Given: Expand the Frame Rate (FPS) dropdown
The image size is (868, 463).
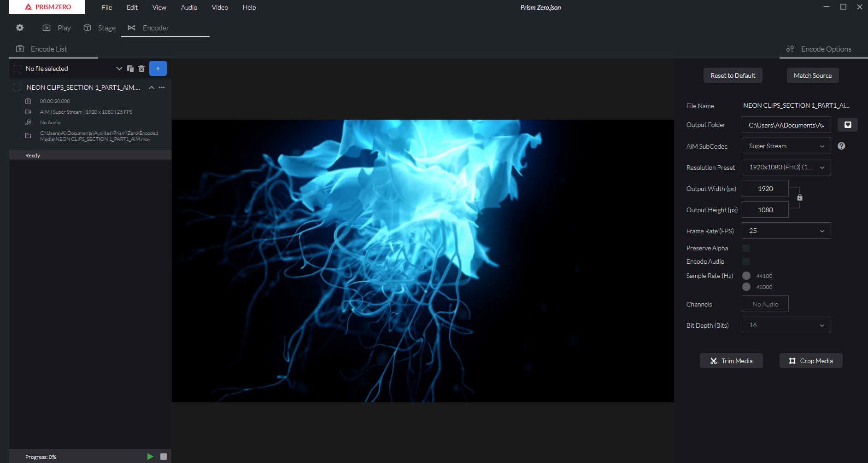Looking at the screenshot, I should [x=786, y=231].
